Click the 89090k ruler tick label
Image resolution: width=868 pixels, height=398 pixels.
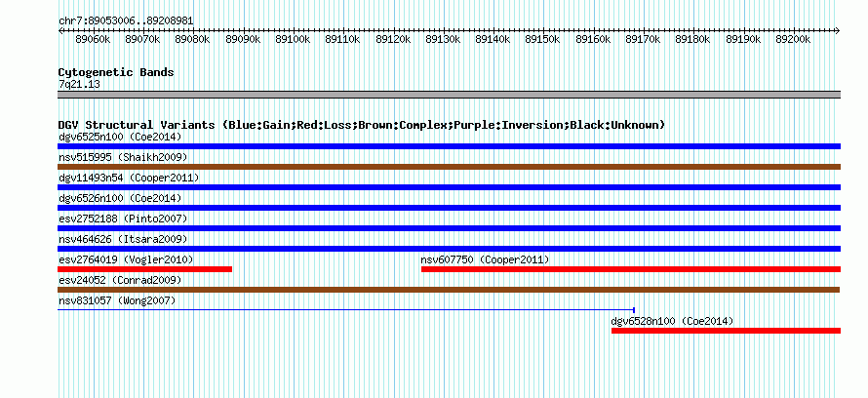pos(243,39)
